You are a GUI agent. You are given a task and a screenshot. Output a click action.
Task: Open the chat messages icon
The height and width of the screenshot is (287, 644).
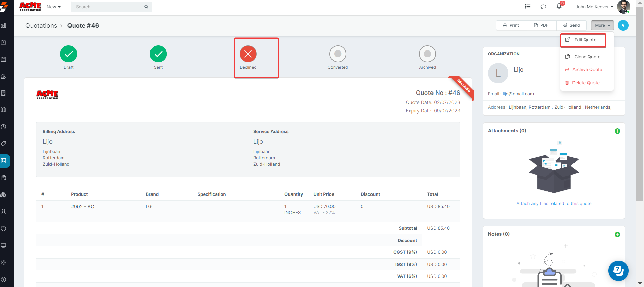coord(543,7)
